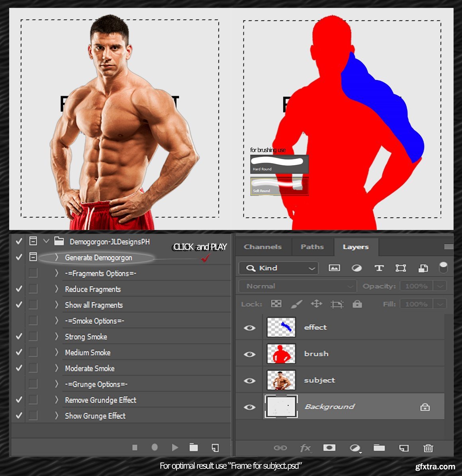This screenshot has width=462, height=476.
Task: Click the Stop playing/recording square icon
Action: point(135,448)
